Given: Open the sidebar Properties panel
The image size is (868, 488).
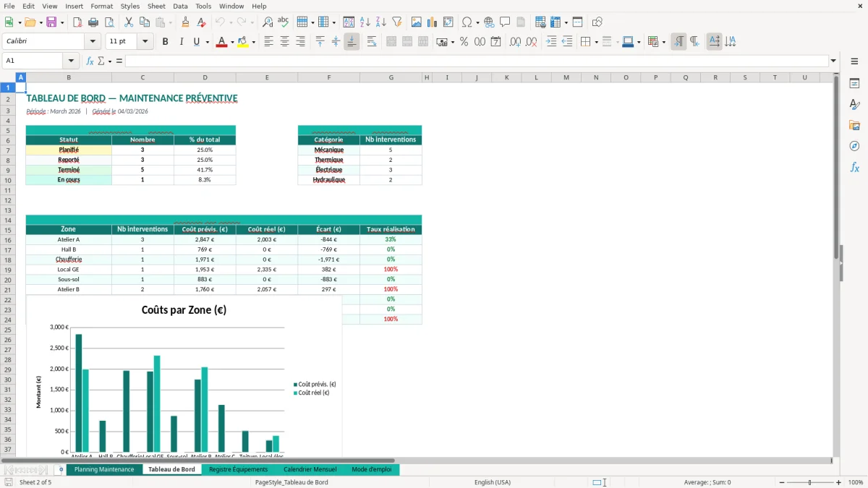Looking at the screenshot, I should [x=854, y=84].
